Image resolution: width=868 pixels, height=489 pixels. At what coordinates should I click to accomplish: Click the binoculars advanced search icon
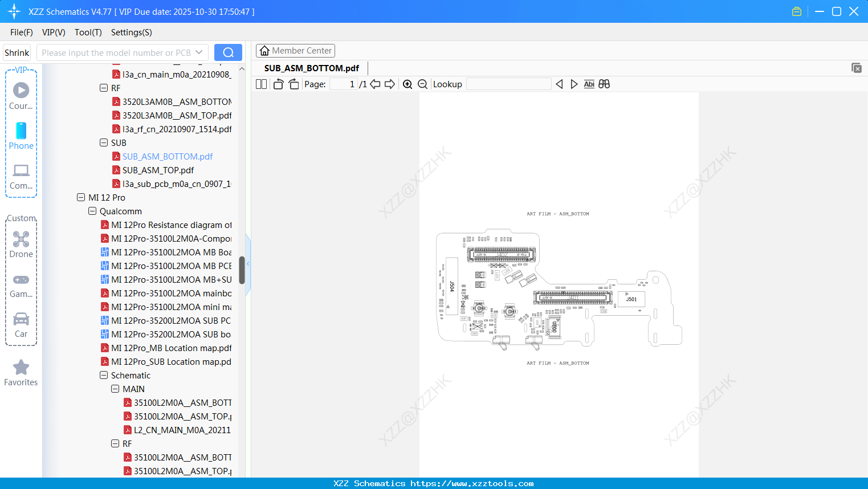[x=604, y=84]
